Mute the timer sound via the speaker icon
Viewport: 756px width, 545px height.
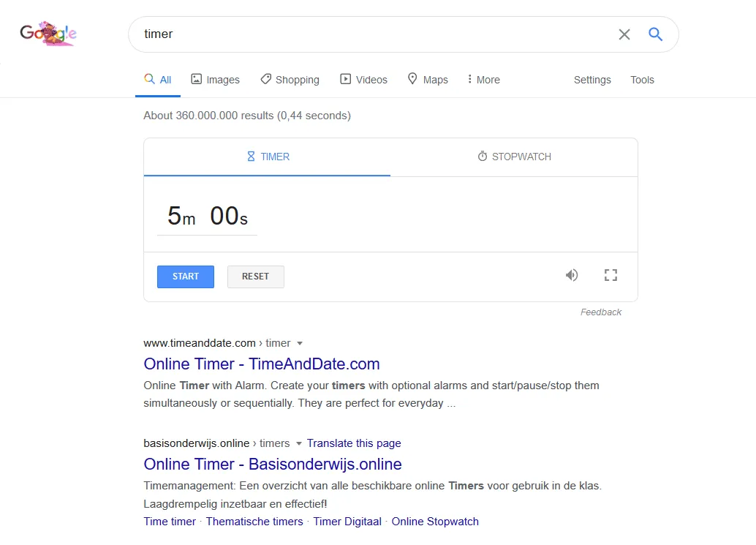coord(572,275)
